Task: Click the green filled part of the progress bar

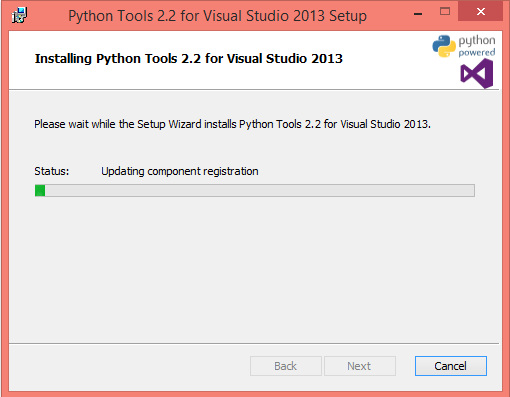Action: click(x=40, y=191)
